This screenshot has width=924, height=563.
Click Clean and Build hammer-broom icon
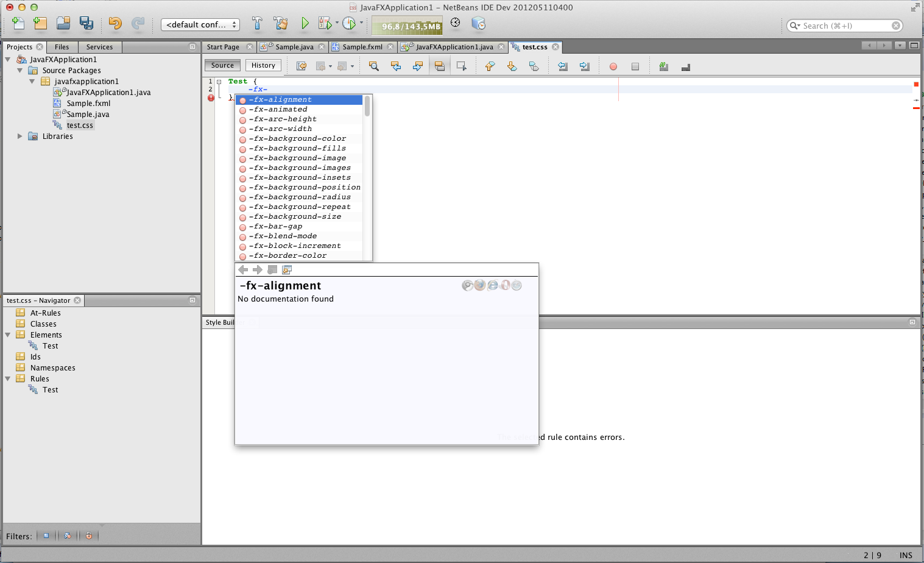pyautogui.click(x=281, y=23)
